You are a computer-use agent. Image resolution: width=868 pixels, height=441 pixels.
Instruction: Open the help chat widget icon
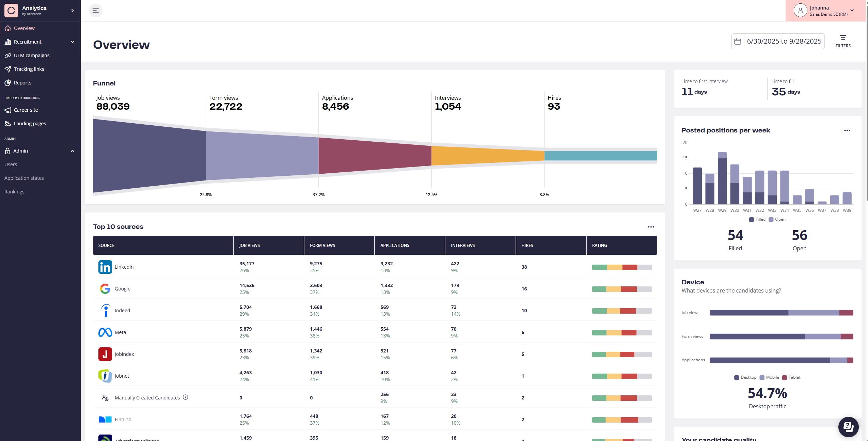848,426
